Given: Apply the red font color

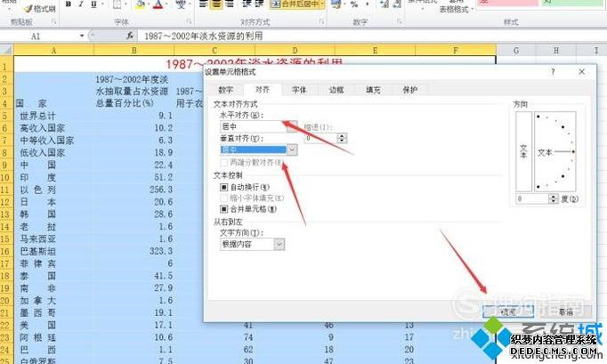Looking at the screenshot, I should click(x=158, y=4).
